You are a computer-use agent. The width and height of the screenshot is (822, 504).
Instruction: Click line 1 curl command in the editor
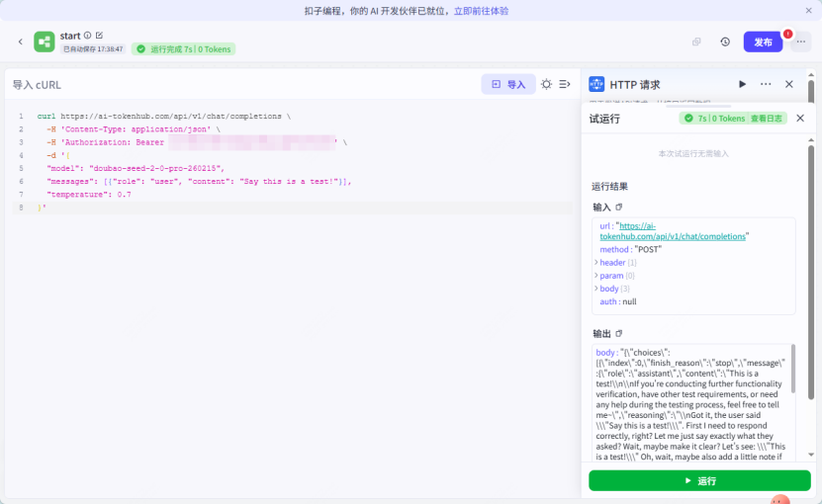click(x=163, y=117)
